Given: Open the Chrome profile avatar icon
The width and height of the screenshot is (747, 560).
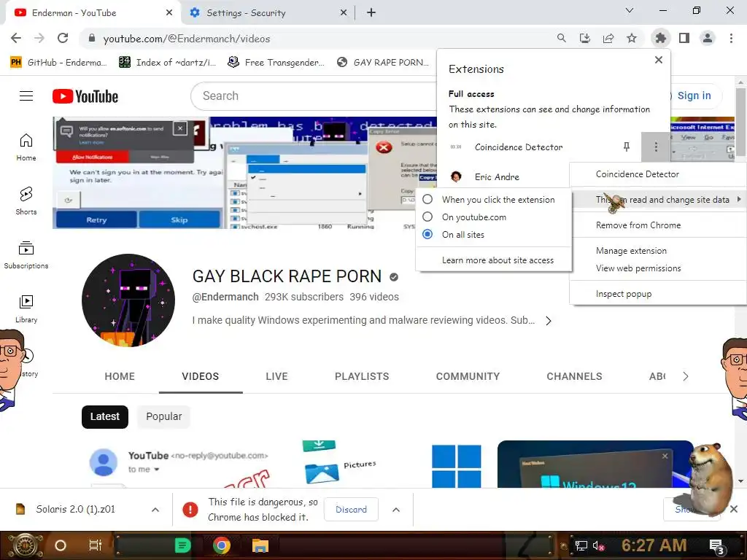Looking at the screenshot, I should point(708,38).
